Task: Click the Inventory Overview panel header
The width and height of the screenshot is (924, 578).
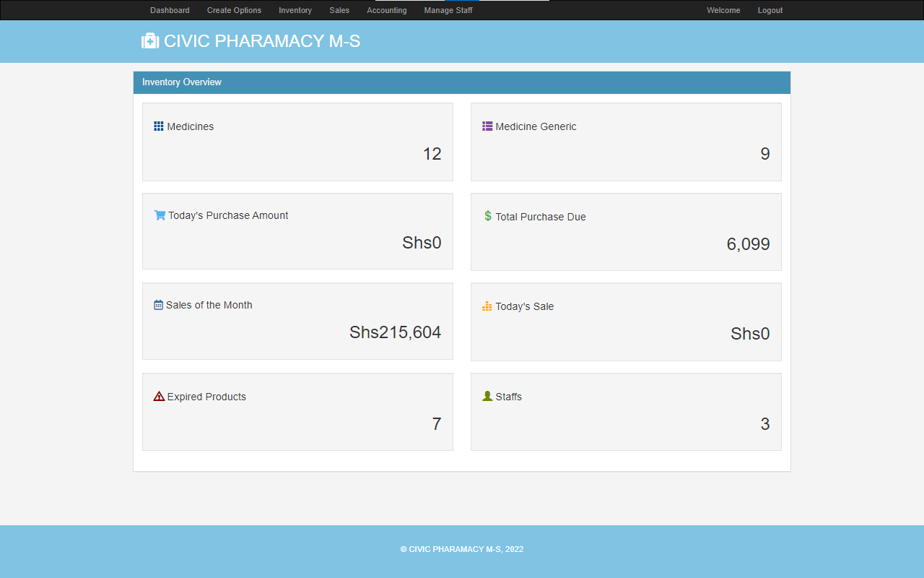Action: coord(181,82)
